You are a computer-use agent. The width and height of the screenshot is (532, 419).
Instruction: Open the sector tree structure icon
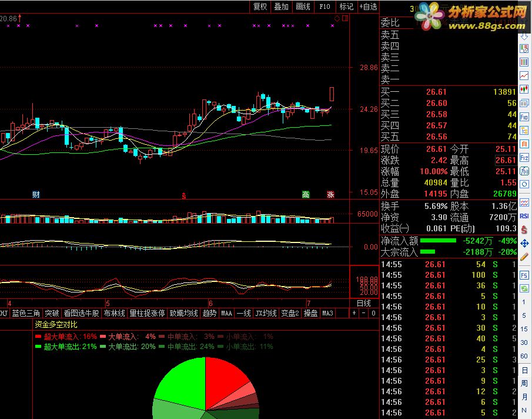coord(524,131)
